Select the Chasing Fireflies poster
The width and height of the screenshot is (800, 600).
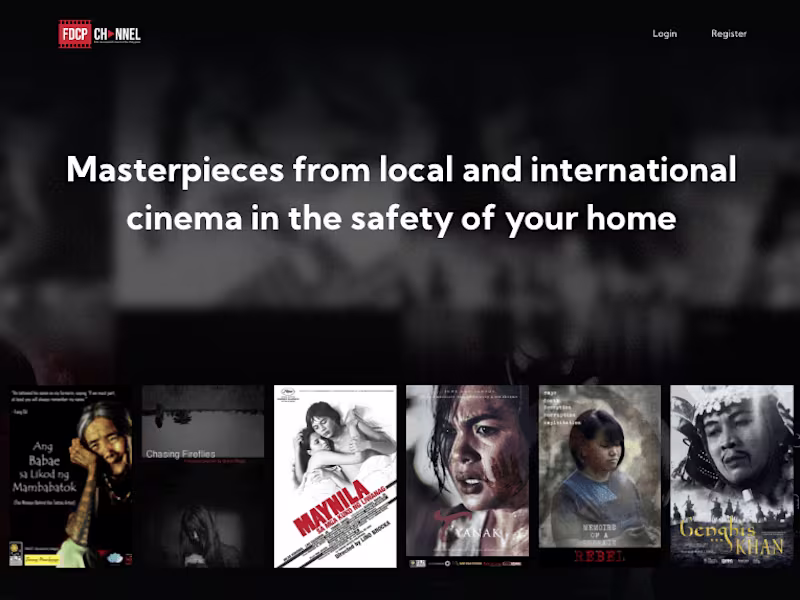point(203,476)
